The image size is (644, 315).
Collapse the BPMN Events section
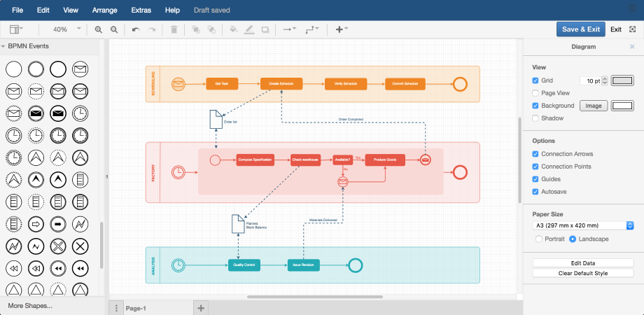[x=3, y=46]
